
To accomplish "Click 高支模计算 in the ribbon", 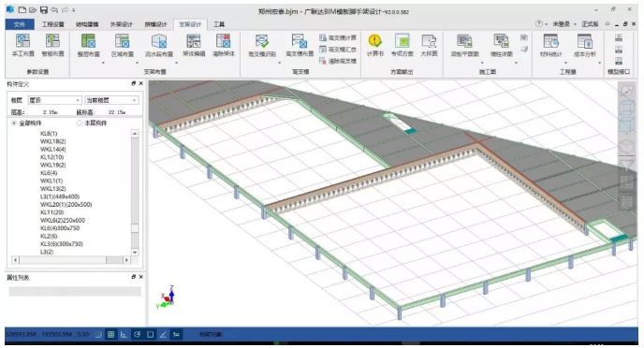I will point(338,37).
